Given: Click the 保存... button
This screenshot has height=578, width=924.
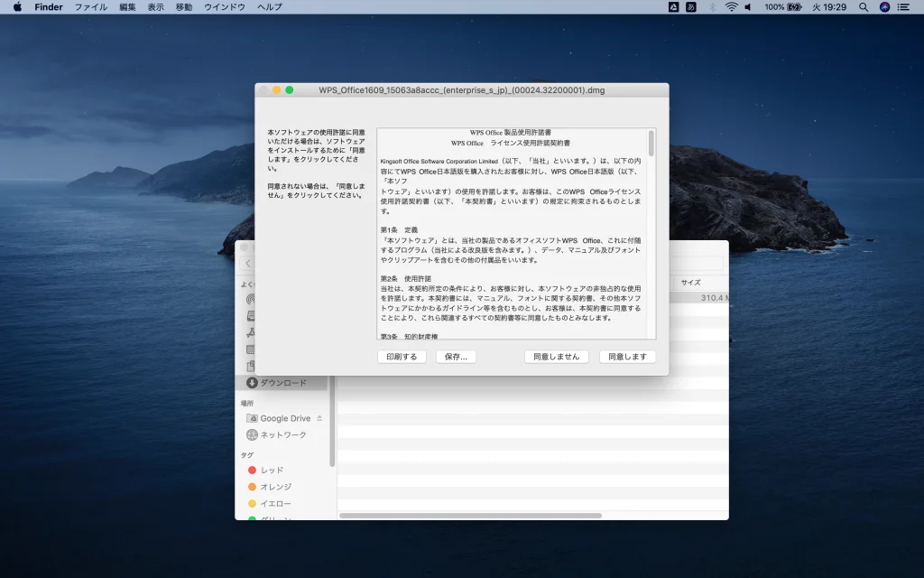Looking at the screenshot, I should coord(456,357).
